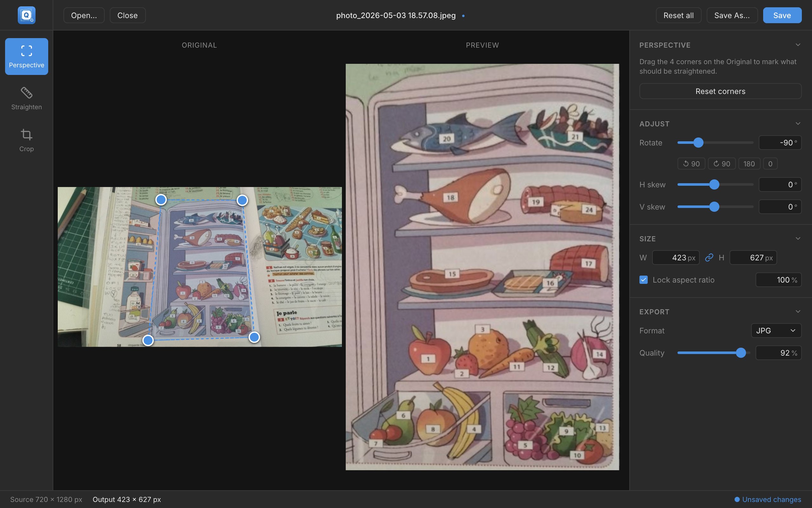Select the Straighten ruler tool
Screen dimensions: 812x508
(x=27, y=98)
